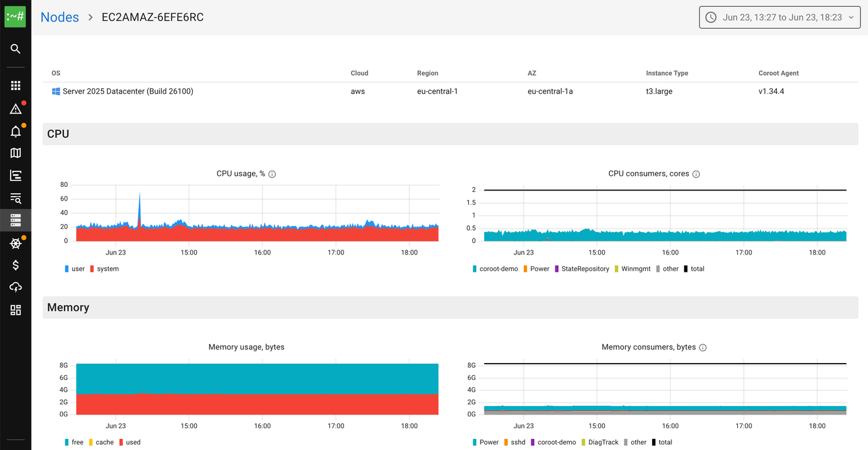Toggle total series in CPU consumers legend
The image size is (868, 450).
(694, 269)
